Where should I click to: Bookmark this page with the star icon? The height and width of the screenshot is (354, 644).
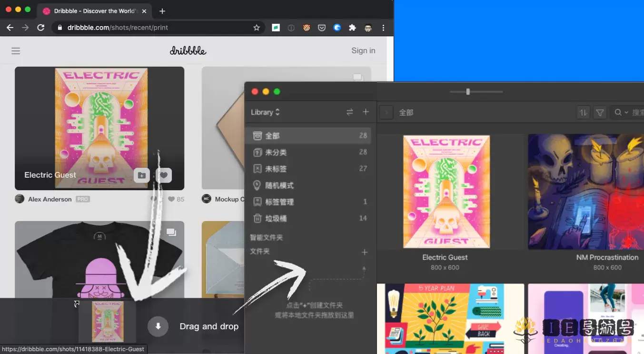(x=257, y=28)
